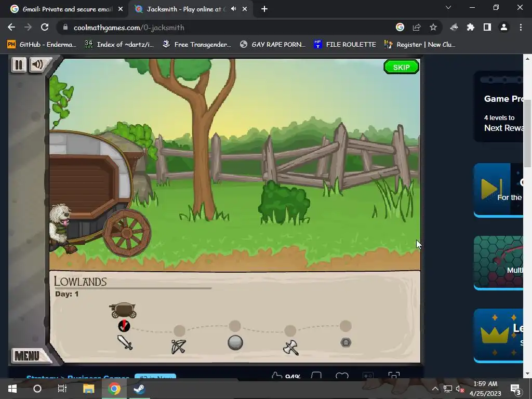Like the game with thumbs up

277,376
